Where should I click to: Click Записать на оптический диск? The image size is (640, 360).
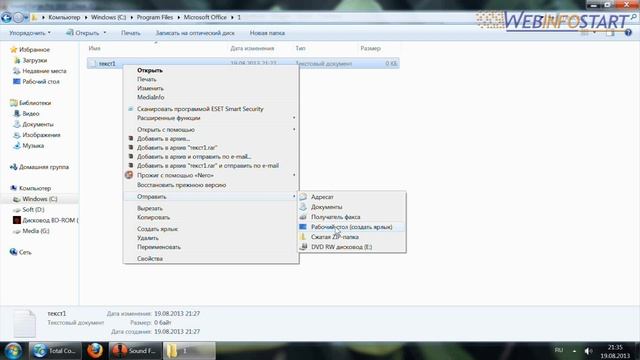[x=195, y=33]
